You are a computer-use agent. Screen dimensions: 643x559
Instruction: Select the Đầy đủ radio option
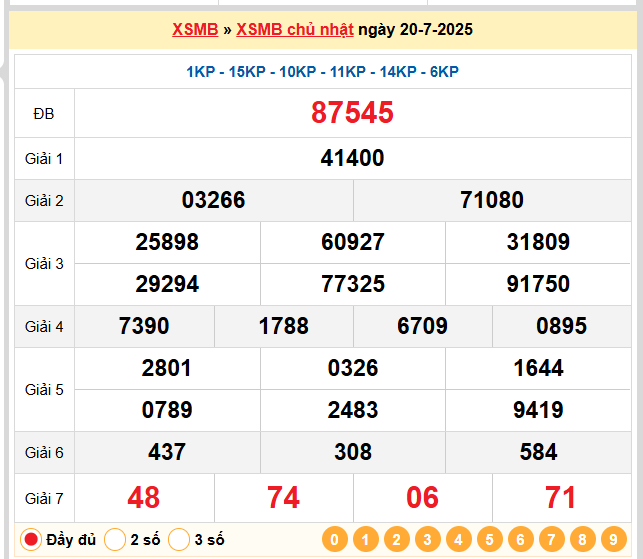[x=31, y=539]
